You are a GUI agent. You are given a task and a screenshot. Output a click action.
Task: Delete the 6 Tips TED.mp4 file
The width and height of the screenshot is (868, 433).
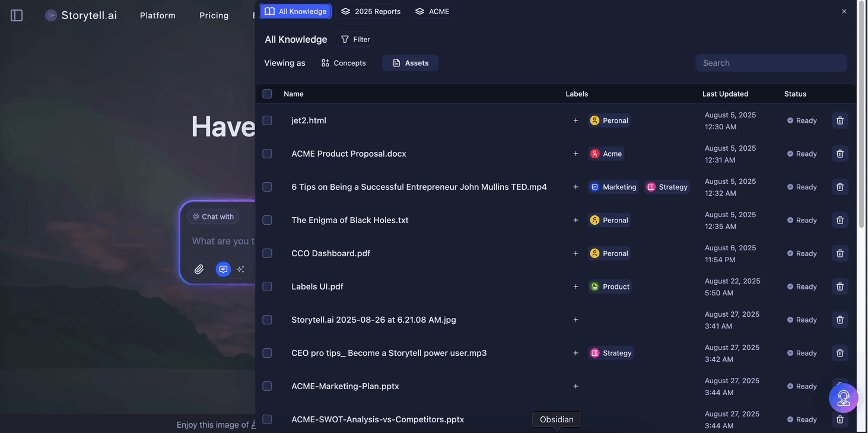[x=840, y=187]
